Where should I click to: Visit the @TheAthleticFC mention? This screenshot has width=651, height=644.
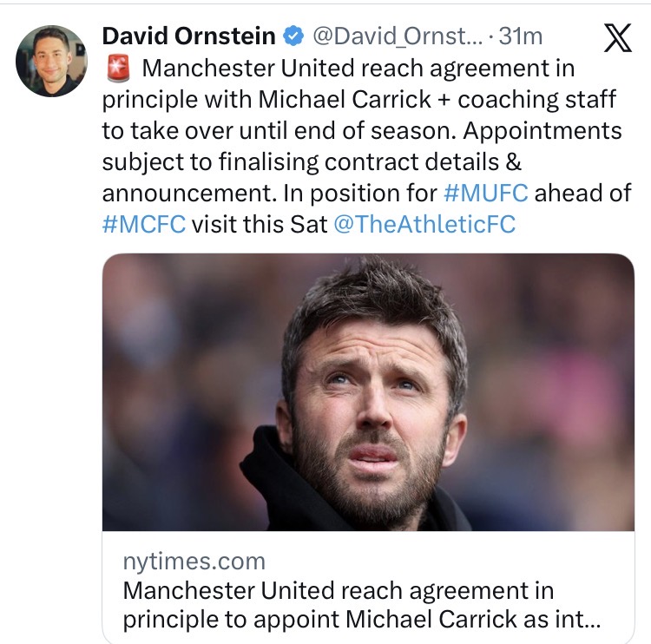tap(424, 224)
